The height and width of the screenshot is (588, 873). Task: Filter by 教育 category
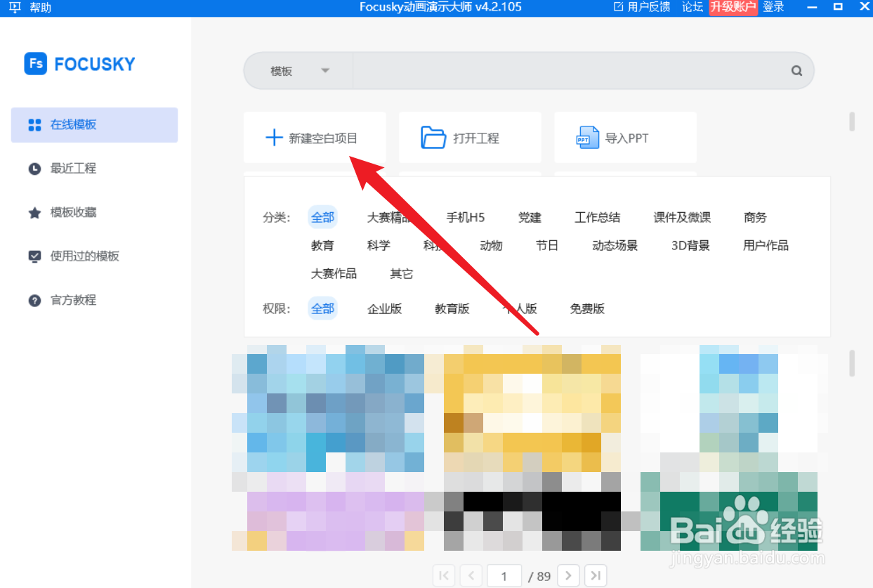point(322,246)
